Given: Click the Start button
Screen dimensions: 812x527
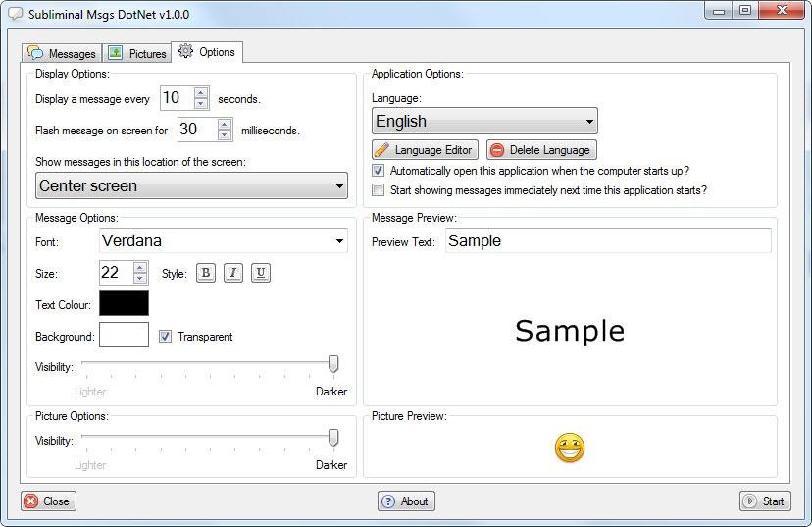Looking at the screenshot, I should point(765,501).
